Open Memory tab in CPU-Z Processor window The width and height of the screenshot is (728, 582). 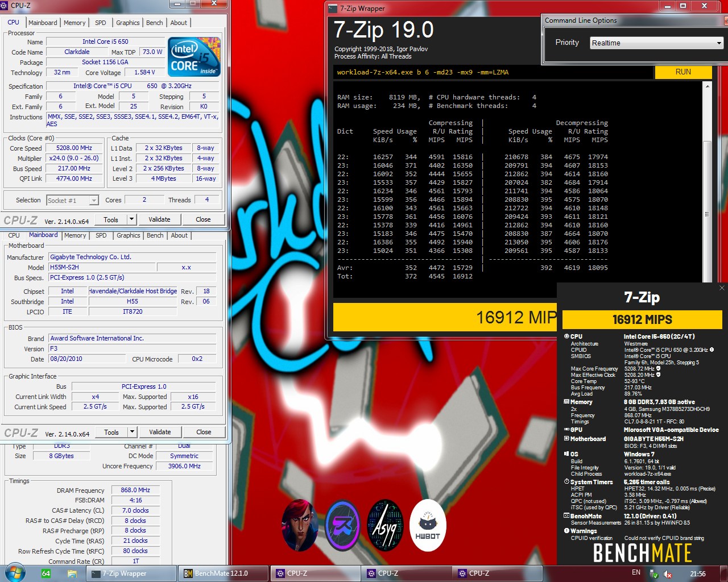[75, 23]
